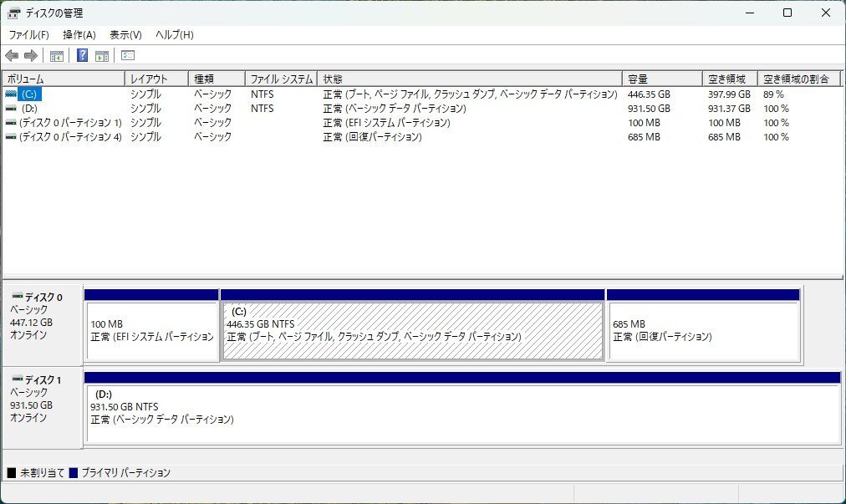Click the 容量 column header to sort
Screen dimensions: 846x504
click(x=660, y=78)
